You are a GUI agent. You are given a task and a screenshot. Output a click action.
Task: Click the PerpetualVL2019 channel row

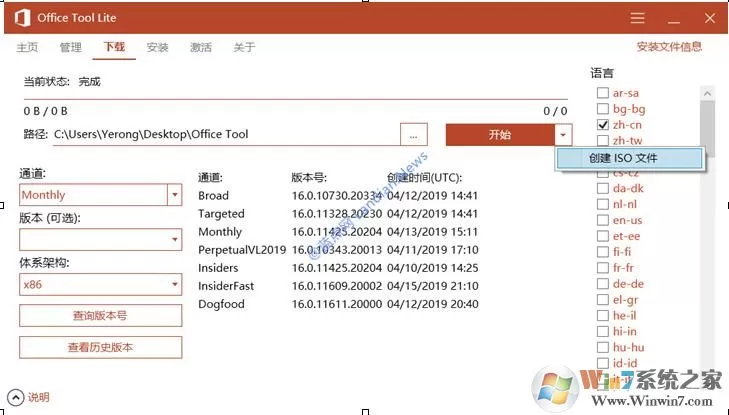tap(338, 250)
